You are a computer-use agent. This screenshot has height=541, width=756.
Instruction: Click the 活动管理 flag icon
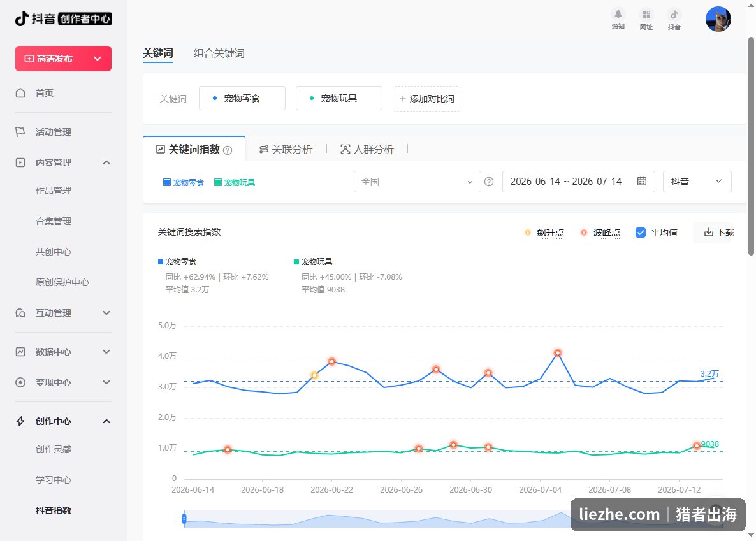20,132
